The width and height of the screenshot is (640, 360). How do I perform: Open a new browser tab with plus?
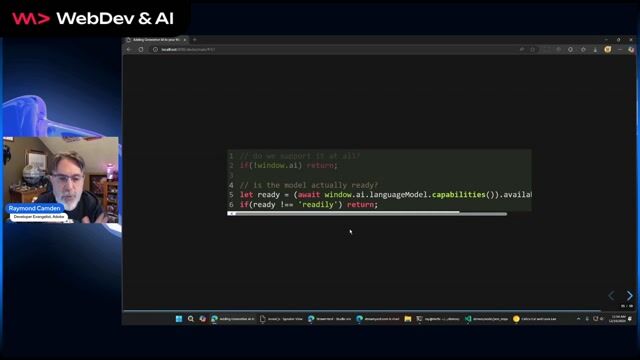click(195, 40)
